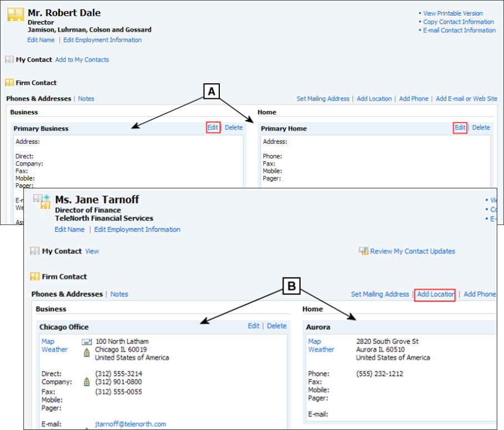Screen dimensions: 504x430
Task: Click Add to My Contacts link
Action: pyautogui.click(x=82, y=59)
